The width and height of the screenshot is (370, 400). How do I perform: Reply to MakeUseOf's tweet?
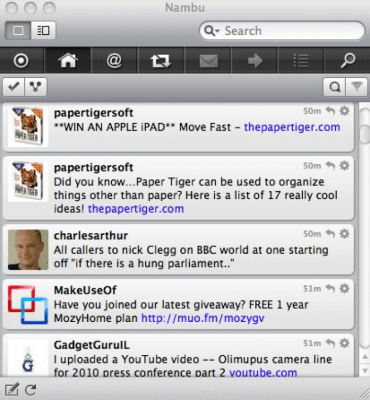tap(330, 288)
